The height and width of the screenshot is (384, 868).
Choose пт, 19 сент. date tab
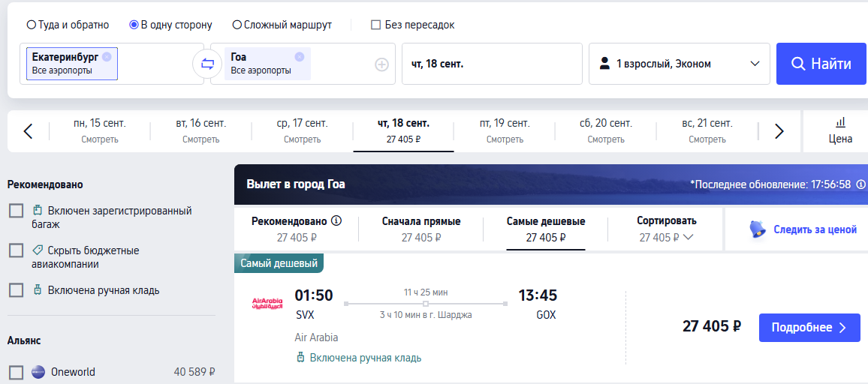click(505, 131)
